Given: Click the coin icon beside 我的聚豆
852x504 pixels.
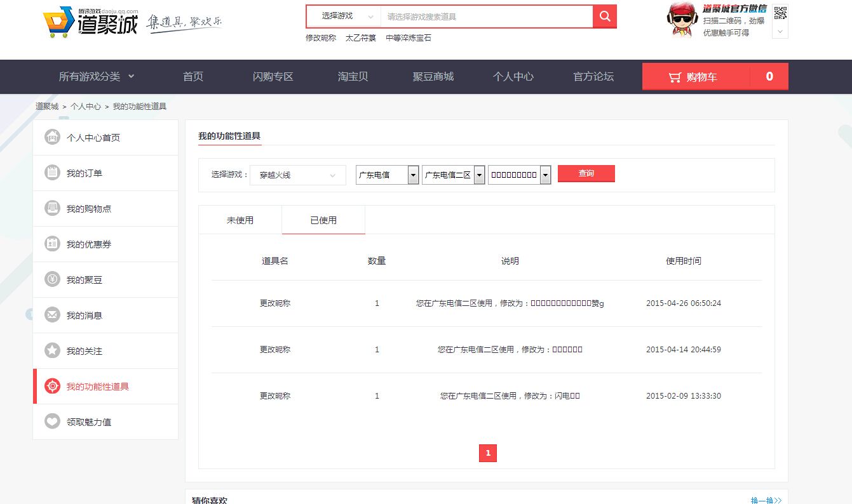Looking at the screenshot, I should [x=52, y=279].
